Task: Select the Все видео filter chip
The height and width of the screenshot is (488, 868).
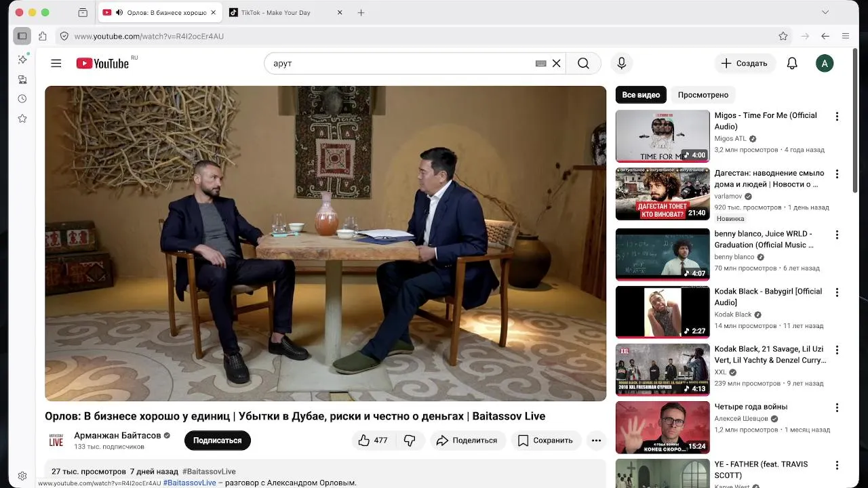Action: click(641, 95)
